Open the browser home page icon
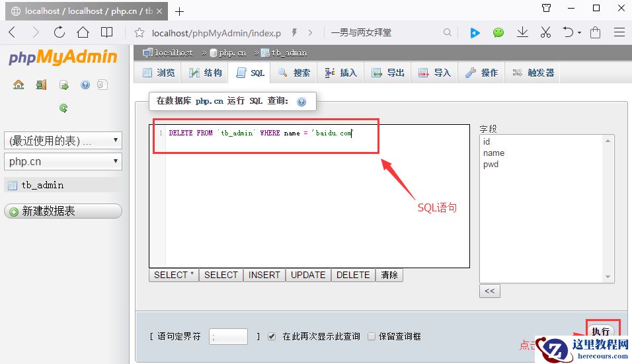Screen dimensions: 632x364 click(x=83, y=32)
